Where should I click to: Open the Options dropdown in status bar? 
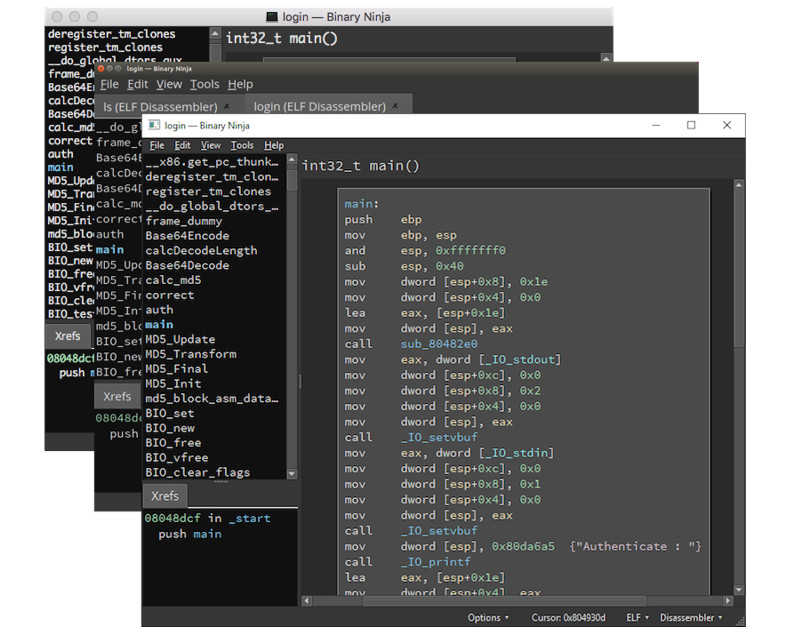[488, 618]
